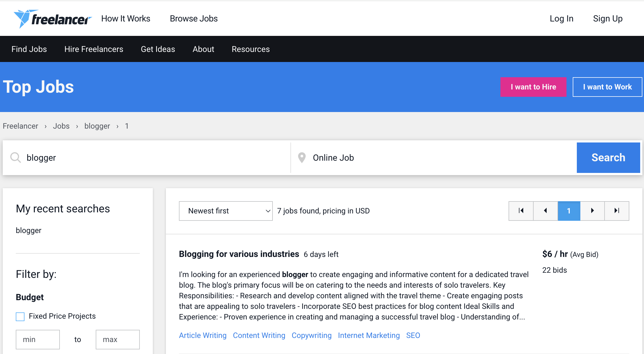
Task: Jump to last page of results
Action: [x=617, y=211]
